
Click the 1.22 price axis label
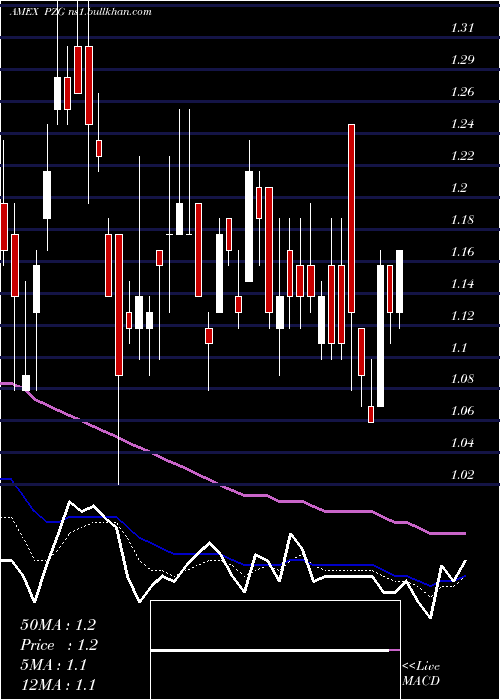click(x=462, y=156)
